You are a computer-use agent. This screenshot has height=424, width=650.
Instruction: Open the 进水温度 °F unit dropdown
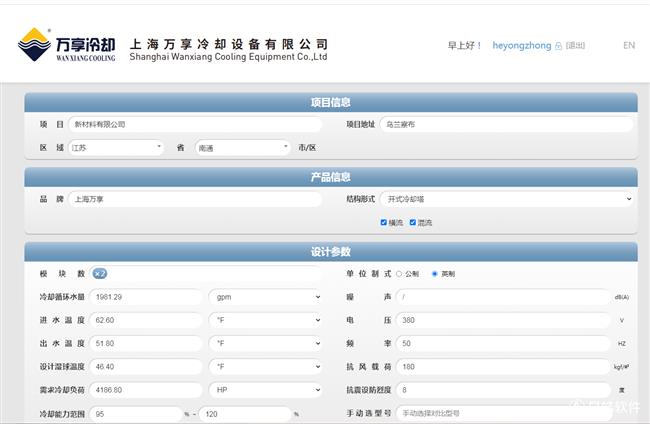(x=265, y=320)
